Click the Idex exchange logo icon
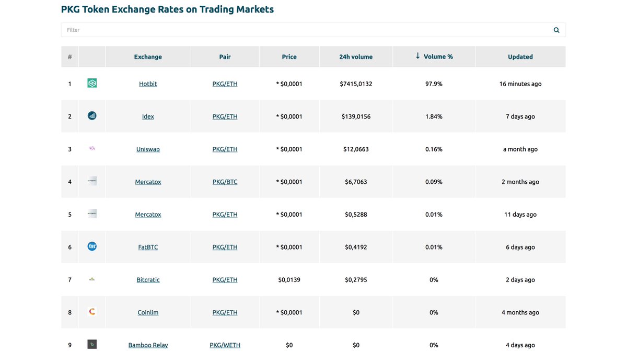 [x=92, y=115]
